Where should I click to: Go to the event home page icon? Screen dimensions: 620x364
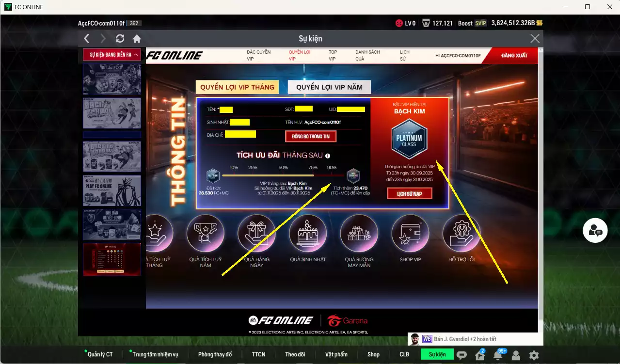[137, 39]
